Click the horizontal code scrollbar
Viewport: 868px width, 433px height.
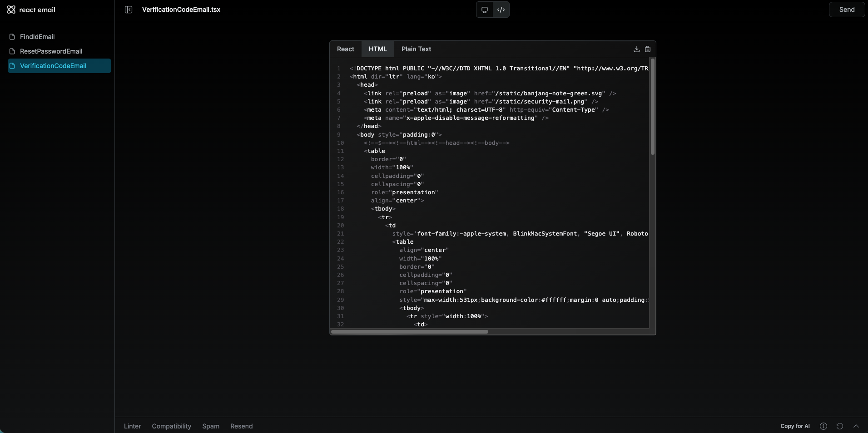click(410, 332)
